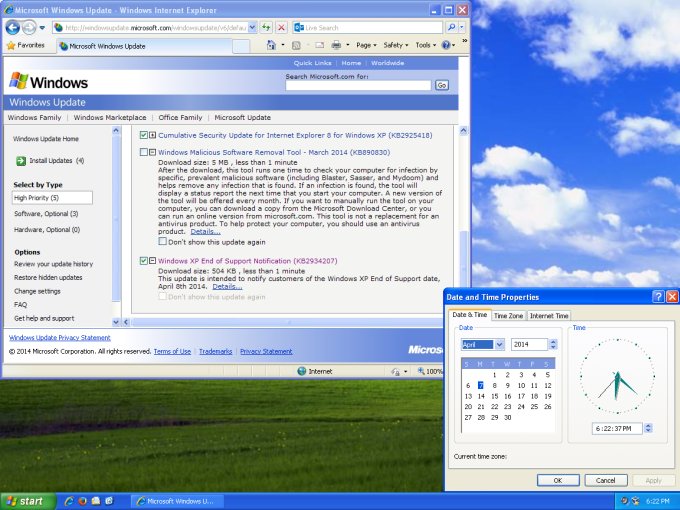The height and width of the screenshot is (510, 680).
Task: Click the Read Mail icon in command bar
Action: pyautogui.click(x=320, y=45)
